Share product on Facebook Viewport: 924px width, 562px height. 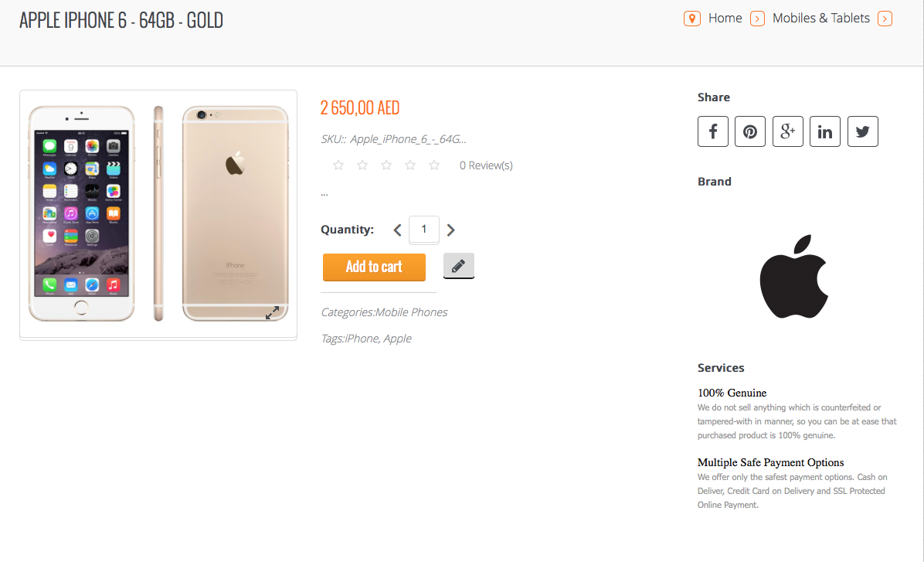tap(713, 131)
